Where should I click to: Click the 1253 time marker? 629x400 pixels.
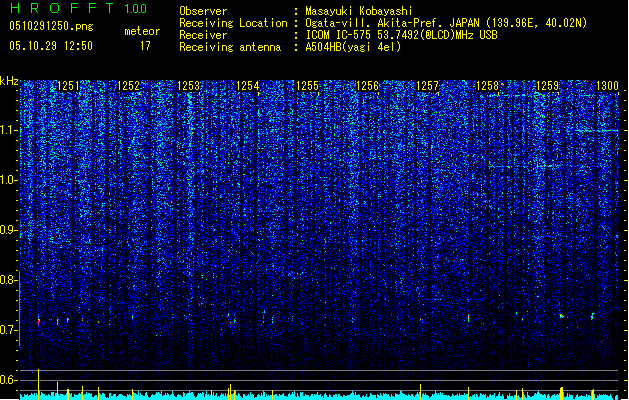pyautogui.click(x=189, y=86)
